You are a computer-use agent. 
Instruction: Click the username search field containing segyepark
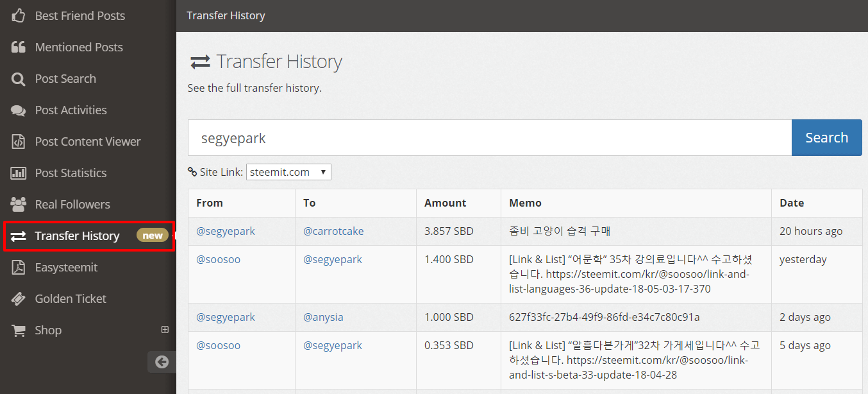click(490, 137)
